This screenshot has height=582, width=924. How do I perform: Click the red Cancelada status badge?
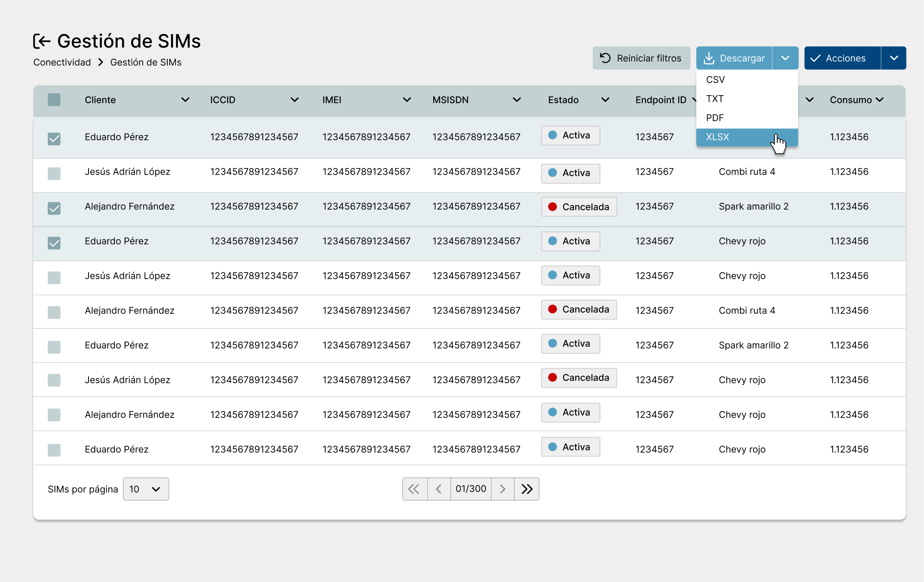(x=579, y=207)
